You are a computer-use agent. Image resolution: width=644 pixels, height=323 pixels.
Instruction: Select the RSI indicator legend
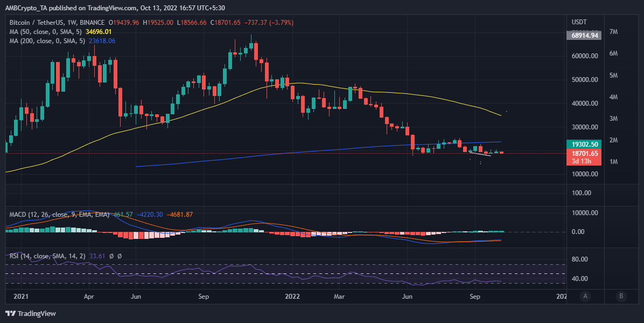46,256
